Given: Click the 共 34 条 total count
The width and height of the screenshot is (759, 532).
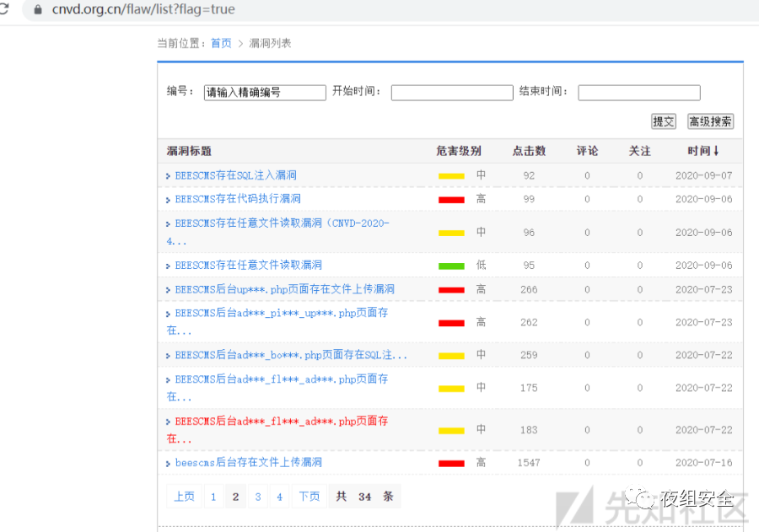Looking at the screenshot, I should 365,497.
